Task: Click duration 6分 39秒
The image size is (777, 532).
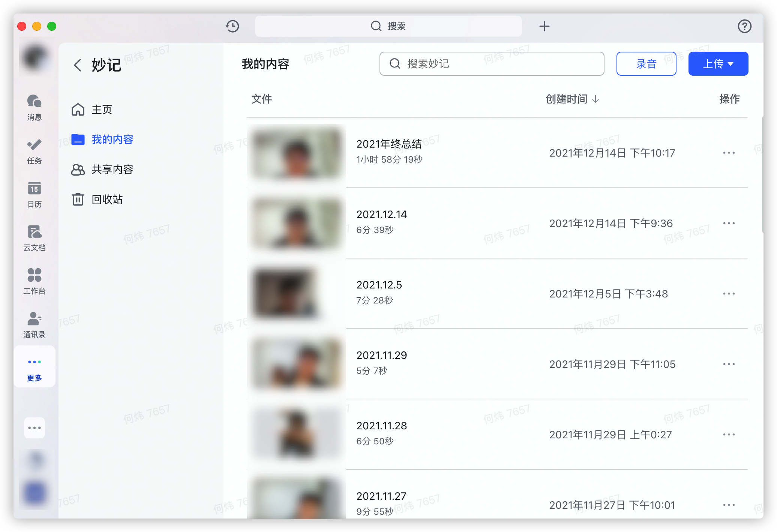Action: click(375, 230)
